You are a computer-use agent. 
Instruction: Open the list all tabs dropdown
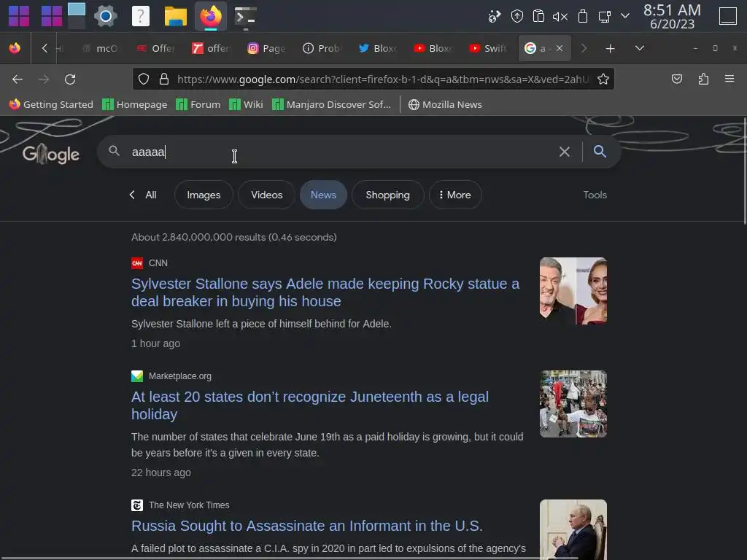tap(639, 48)
